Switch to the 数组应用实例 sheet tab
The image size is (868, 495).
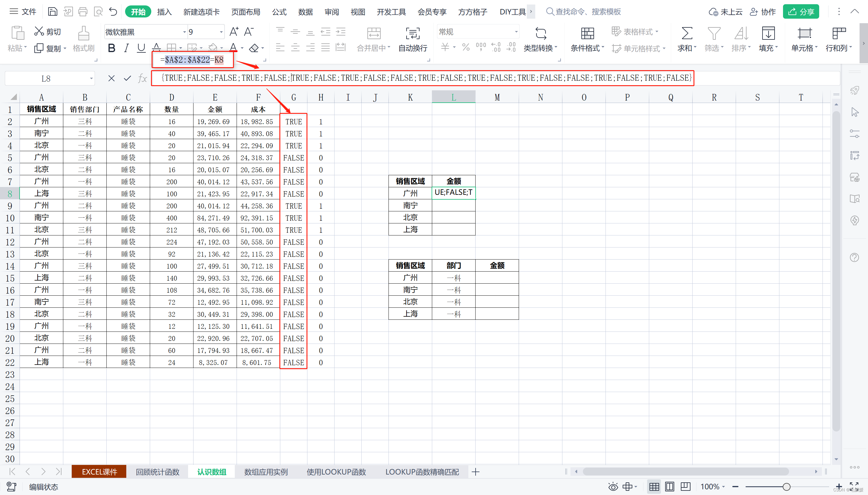266,472
